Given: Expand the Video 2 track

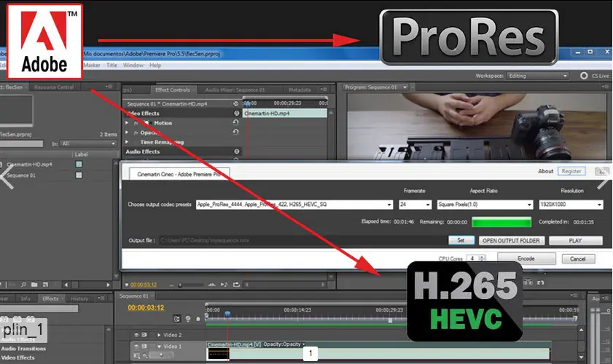Looking at the screenshot, I should [x=159, y=335].
